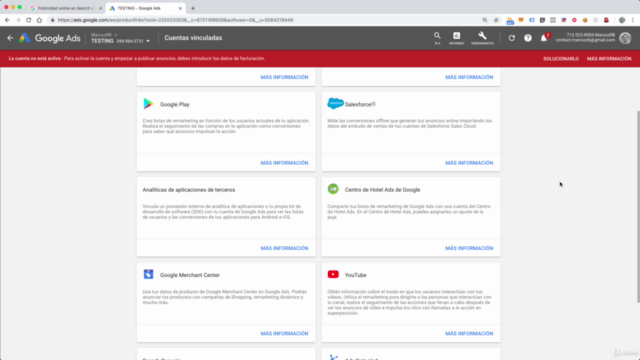Click the Centro de Hotel Ads de Google title
Image resolution: width=640 pixels, height=360 pixels.
coord(382,190)
